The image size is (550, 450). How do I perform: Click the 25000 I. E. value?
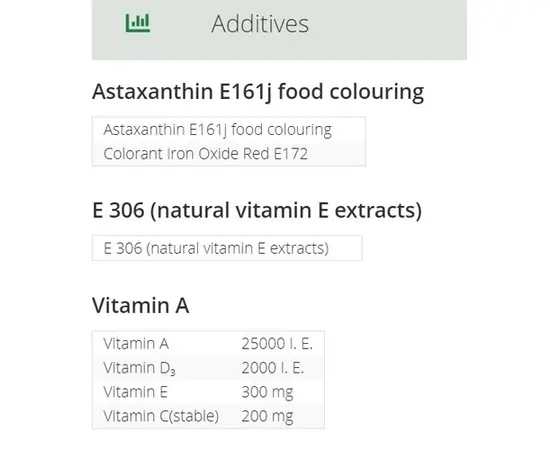click(277, 343)
